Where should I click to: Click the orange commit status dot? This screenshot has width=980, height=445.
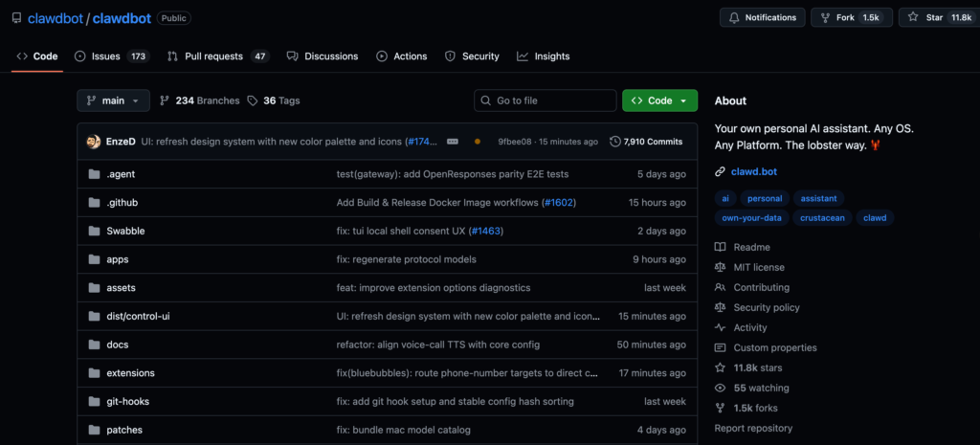click(x=478, y=142)
